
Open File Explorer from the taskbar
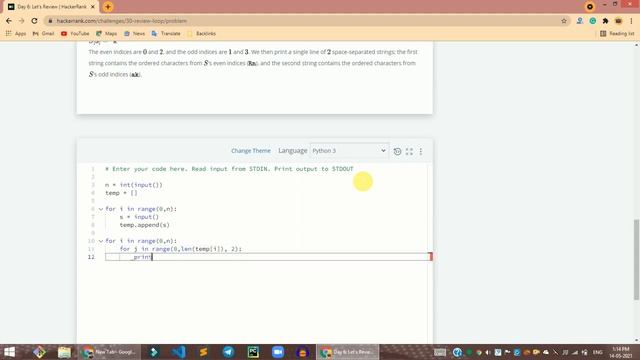point(64,352)
